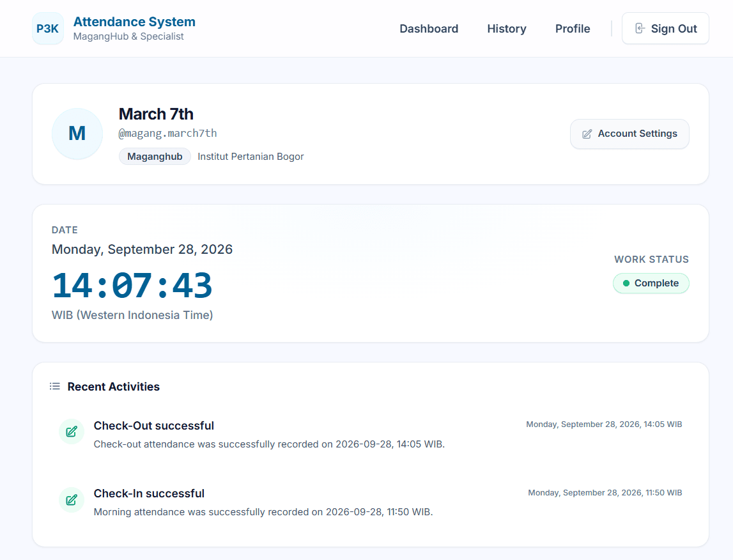
Task: Click the Check-In successful title
Action: coord(149,494)
